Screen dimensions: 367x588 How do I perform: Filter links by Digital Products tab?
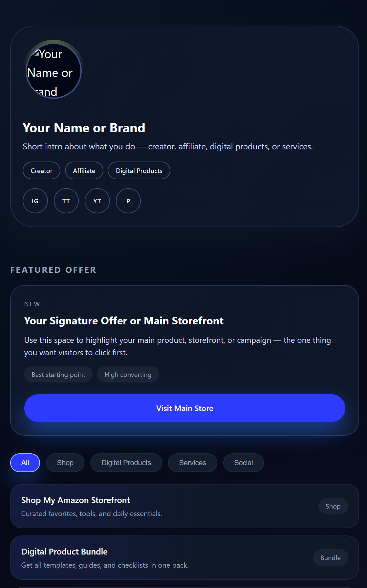click(x=126, y=463)
